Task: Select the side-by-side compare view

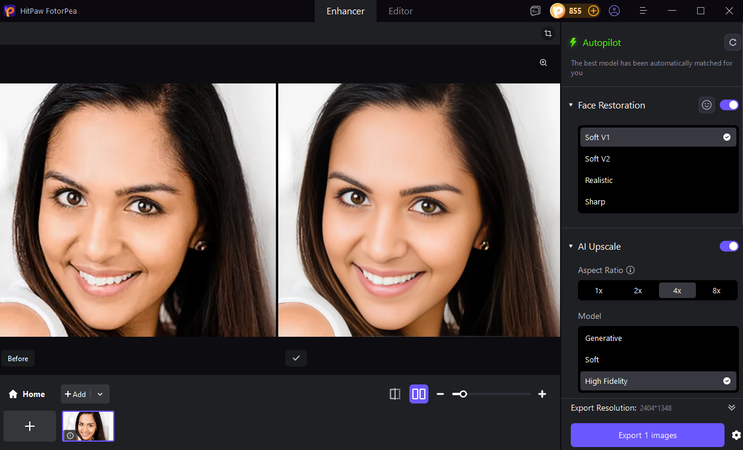Action: 419,394
